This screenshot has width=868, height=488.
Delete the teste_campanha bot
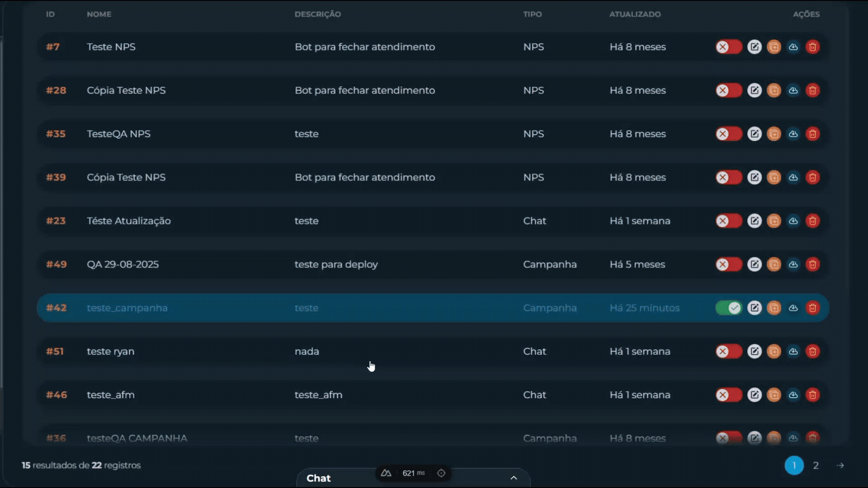[x=813, y=308]
